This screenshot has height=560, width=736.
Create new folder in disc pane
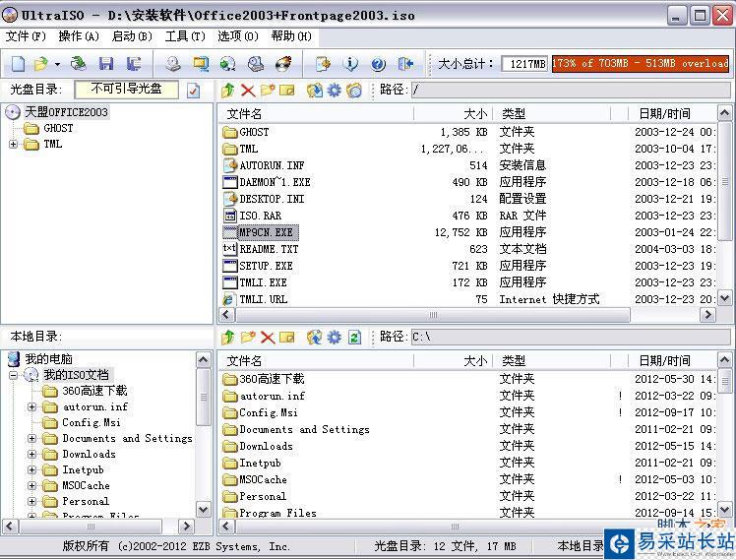coord(268,90)
